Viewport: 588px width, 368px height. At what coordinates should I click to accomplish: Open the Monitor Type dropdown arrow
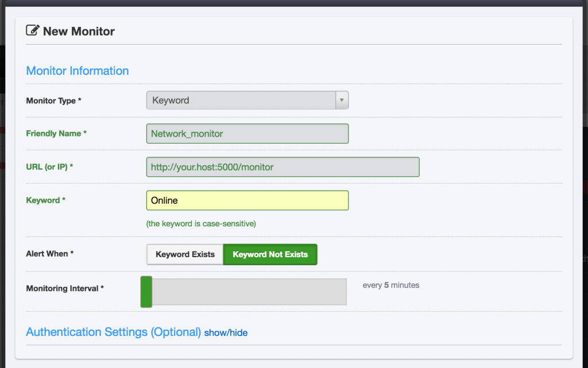(x=342, y=100)
